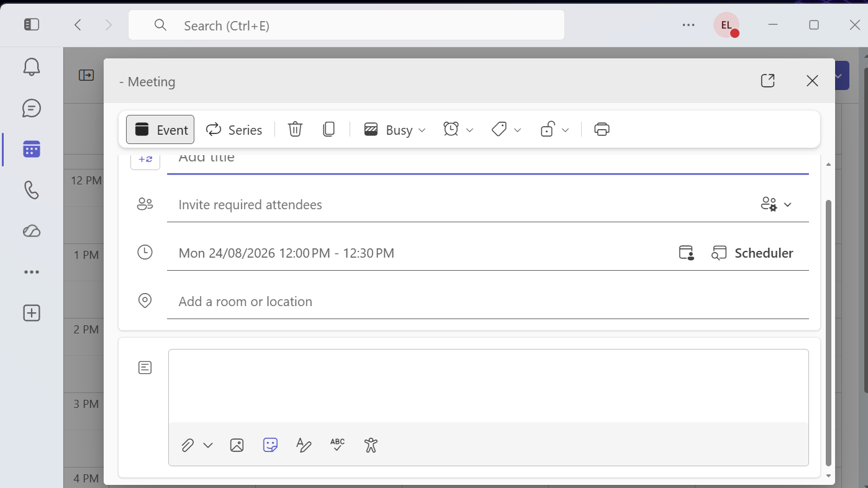Viewport: 868px width, 488px height.
Task: Click the add apps plus icon
Action: click(32, 313)
